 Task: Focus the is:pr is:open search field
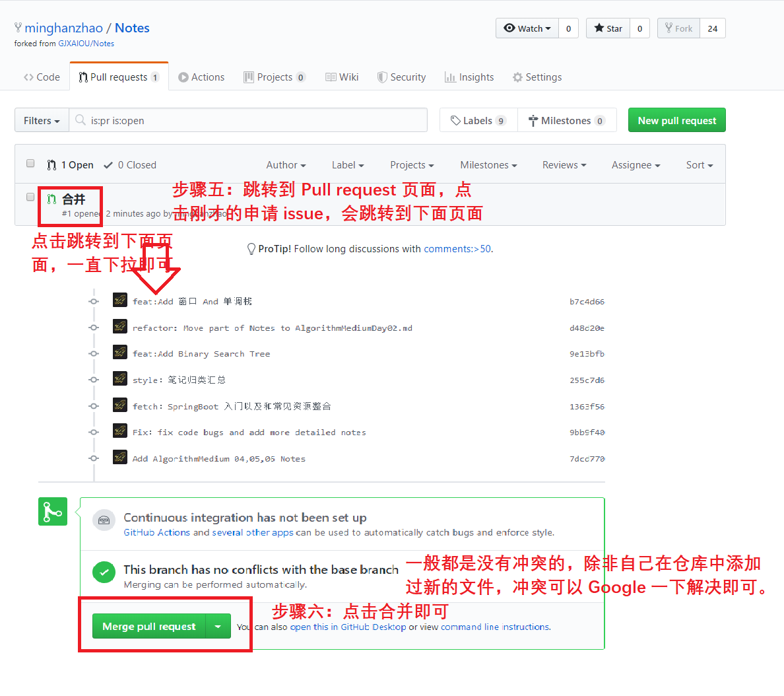pyautogui.click(x=248, y=121)
